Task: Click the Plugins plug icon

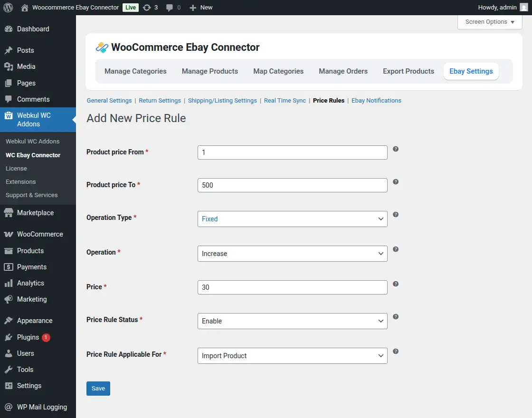Action: click(x=9, y=337)
